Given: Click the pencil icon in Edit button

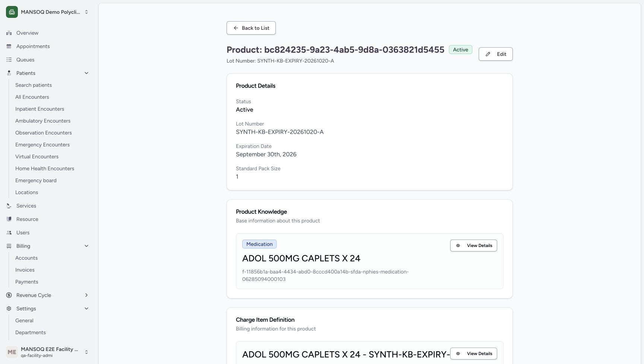Looking at the screenshot, I should [488, 54].
